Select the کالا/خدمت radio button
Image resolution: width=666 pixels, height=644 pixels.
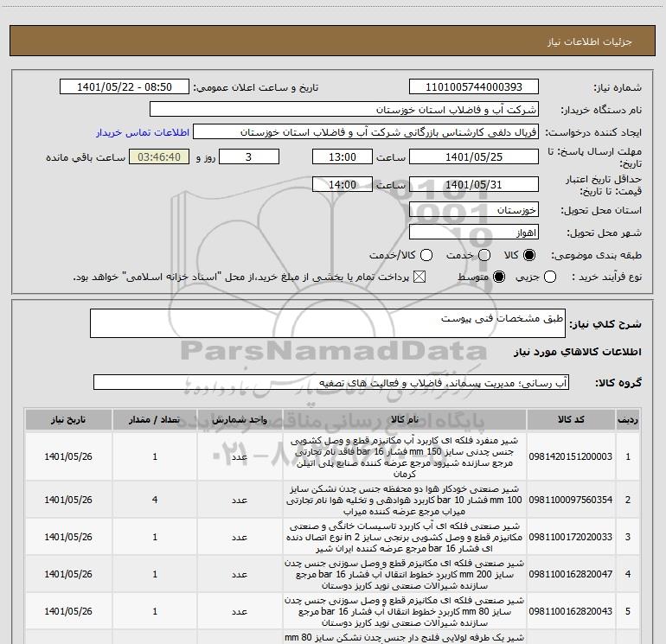[x=426, y=255]
